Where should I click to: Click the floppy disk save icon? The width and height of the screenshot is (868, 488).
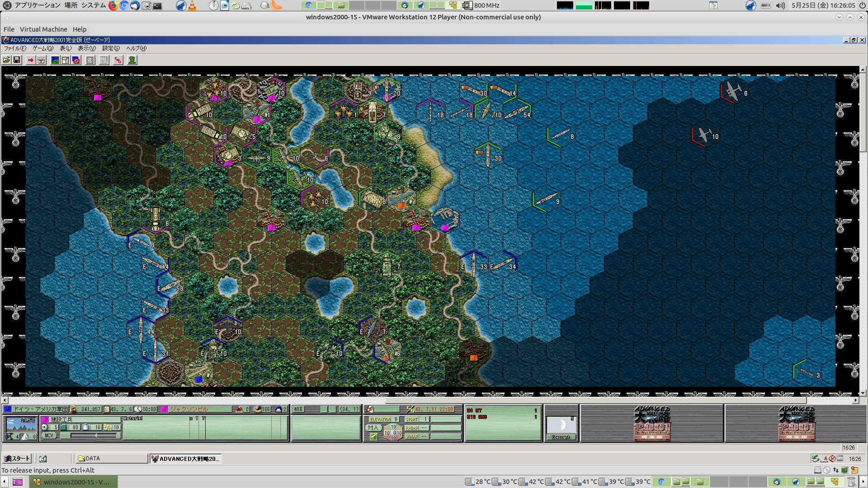click(17, 60)
